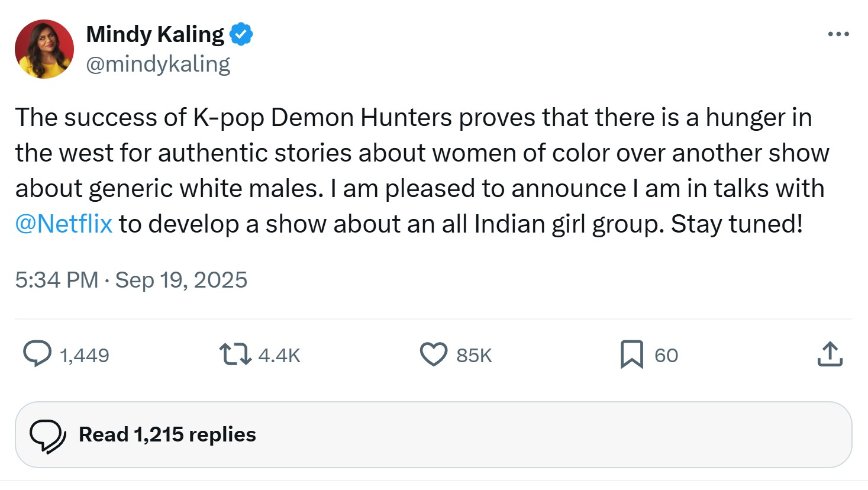Open the @mindykaling handle link
Viewport: 868px width, 490px height.
(x=158, y=64)
